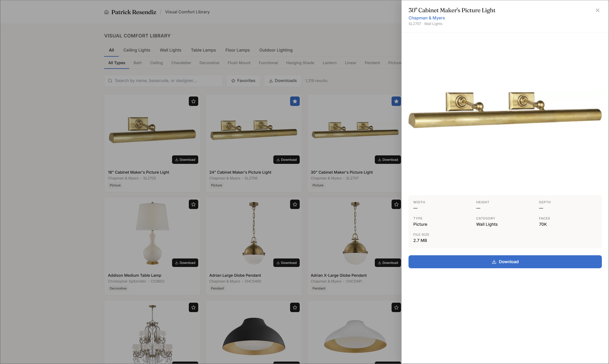Click the download icon on Addison Medium Table Lamp
The height and width of the screenshot is (364, 609).
(x=177, y=262)
